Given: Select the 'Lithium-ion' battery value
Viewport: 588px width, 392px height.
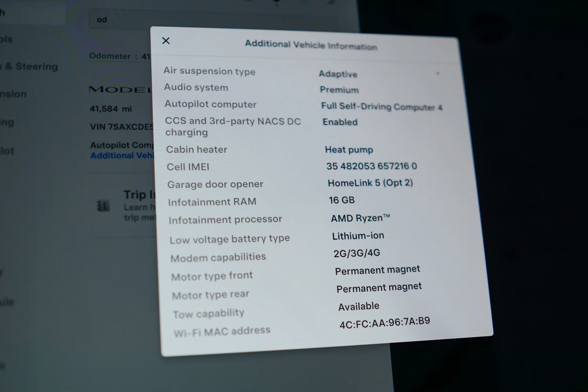Looking at the screenshot, I should point(358,236).
